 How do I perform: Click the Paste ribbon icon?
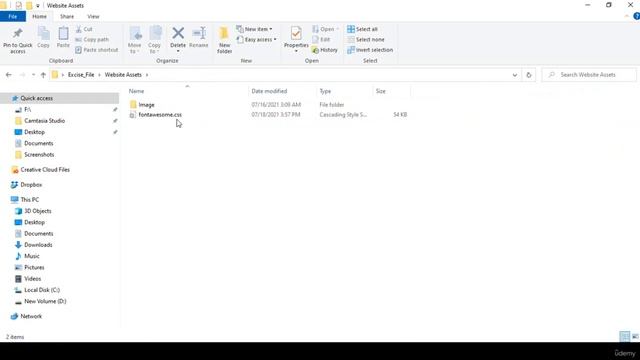[63, 37]
